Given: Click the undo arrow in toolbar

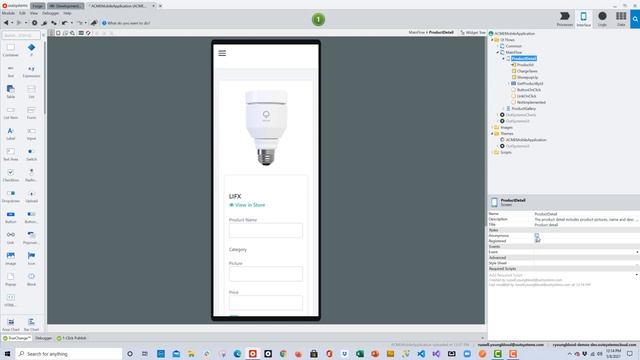Looking at the screenshot, I should pyautogui.click(x=64, y=23).
